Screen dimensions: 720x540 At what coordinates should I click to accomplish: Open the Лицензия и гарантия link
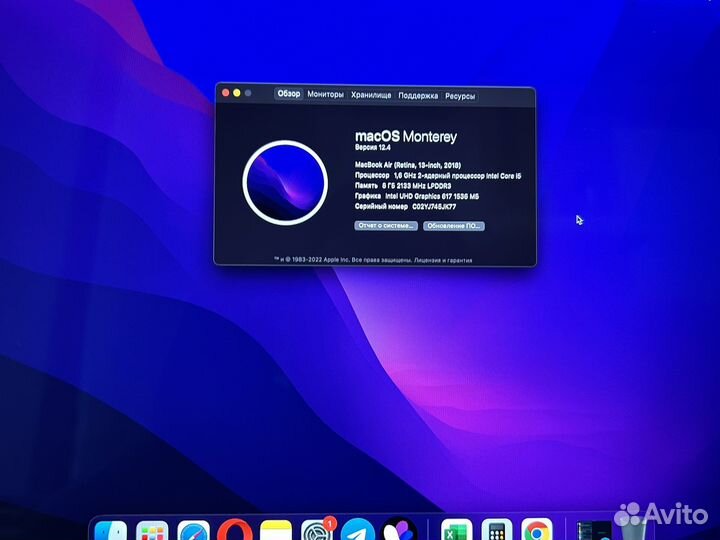click(x=443, y=260)
